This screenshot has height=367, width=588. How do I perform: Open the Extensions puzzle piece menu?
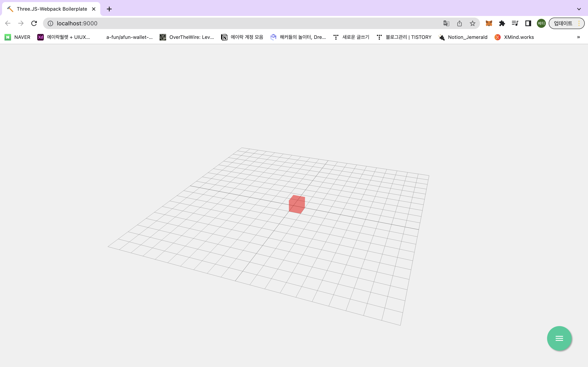click(x=502, y=23)
